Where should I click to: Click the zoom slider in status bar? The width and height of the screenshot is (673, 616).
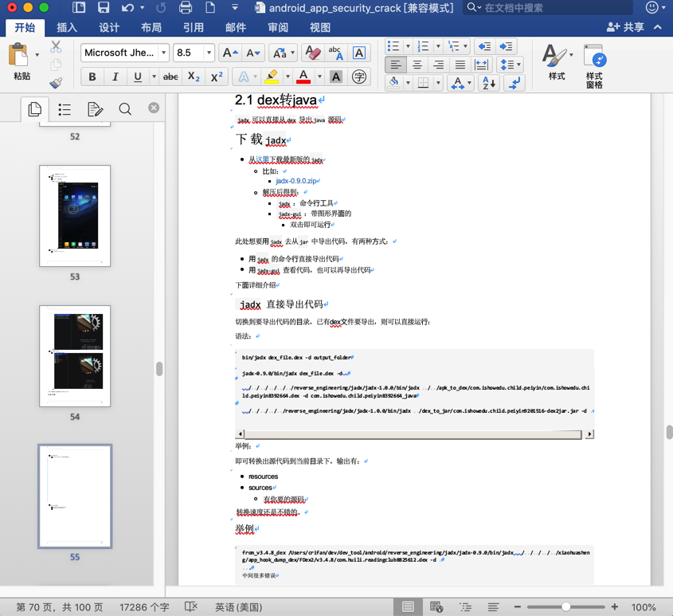click(566, 607)
